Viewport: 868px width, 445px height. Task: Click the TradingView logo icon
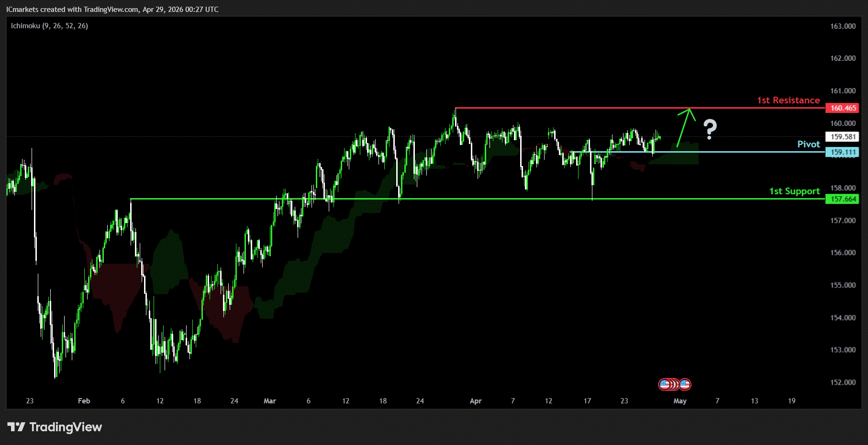pyautogui.click(x=16, y=427)
